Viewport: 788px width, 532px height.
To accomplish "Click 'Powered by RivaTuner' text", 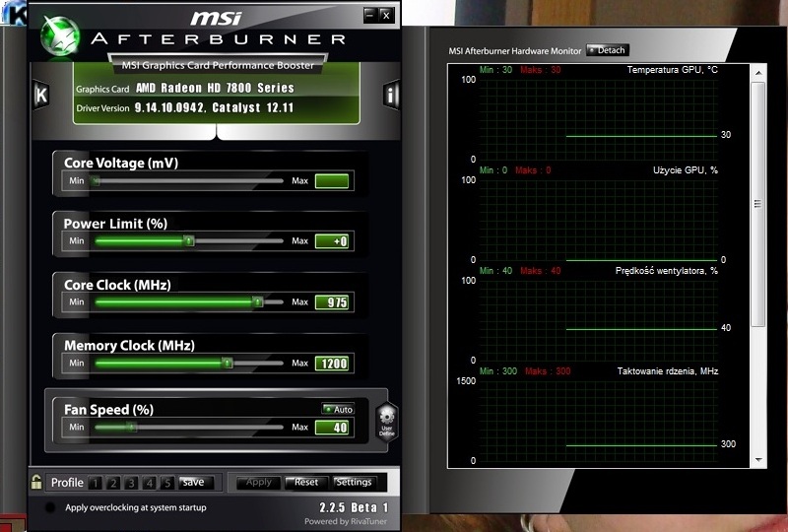I will [346, 521].
